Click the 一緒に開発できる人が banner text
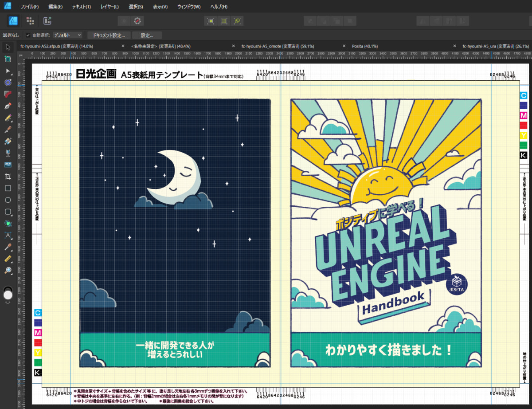The image size is (532, 409). pyautogui.click(x=175, y=345)
